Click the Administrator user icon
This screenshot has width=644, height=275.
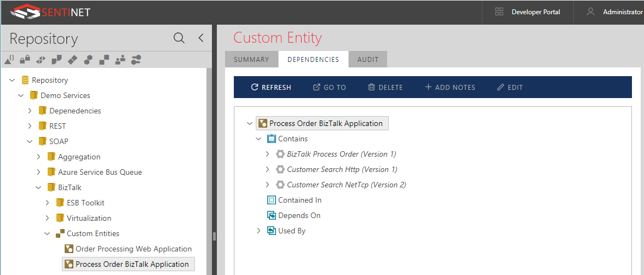(590, 12)
